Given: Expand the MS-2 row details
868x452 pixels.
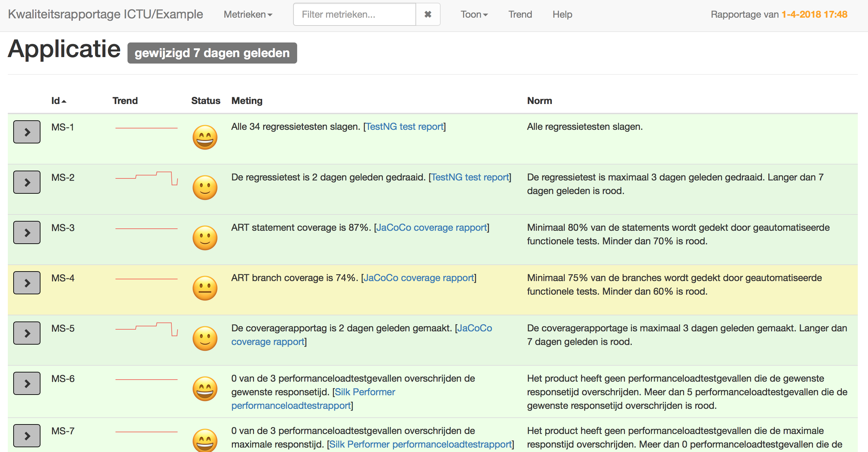Looking at the screenshot, I should (x=27, y=182).
